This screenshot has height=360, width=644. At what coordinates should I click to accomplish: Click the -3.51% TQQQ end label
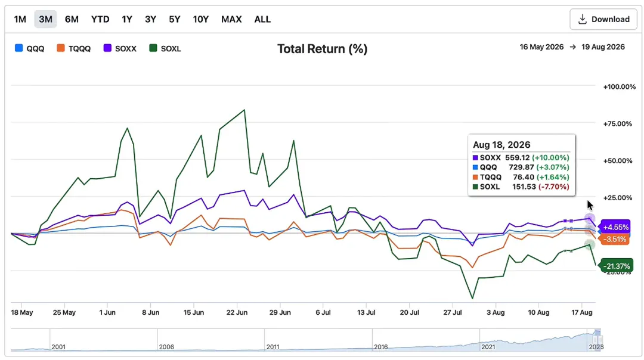(x=614, y=239)
